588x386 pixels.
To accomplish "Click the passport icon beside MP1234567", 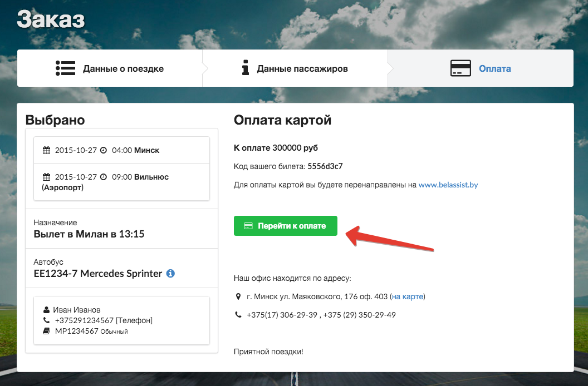I will (x=47, y=331).
